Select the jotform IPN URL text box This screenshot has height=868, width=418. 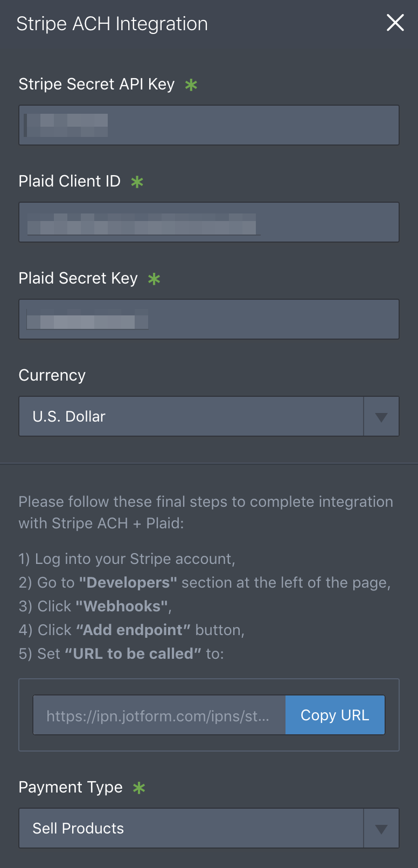(x=159, y=715)
